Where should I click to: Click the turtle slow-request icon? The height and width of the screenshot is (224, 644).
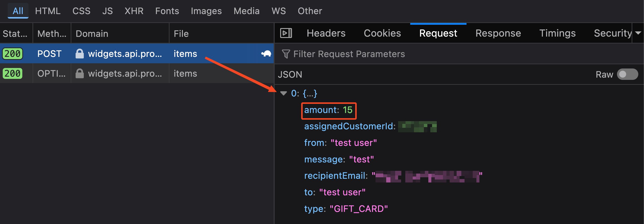266,54
